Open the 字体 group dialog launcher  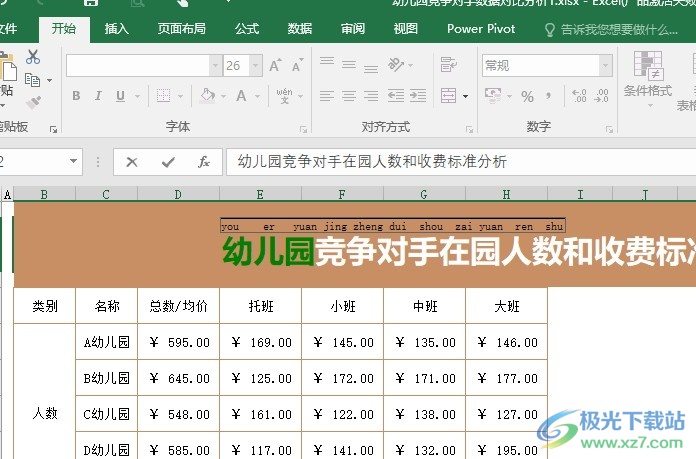[x=304, y=129]
